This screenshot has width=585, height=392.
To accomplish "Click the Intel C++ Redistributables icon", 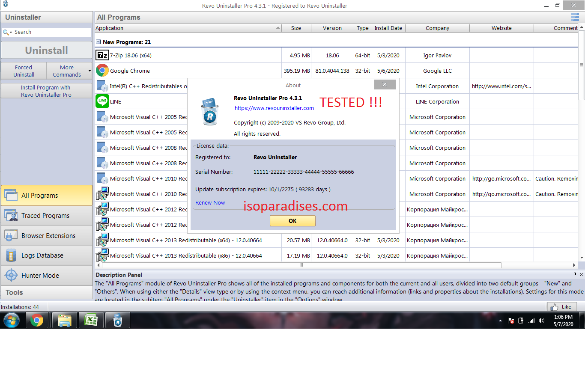I will 102,86.
